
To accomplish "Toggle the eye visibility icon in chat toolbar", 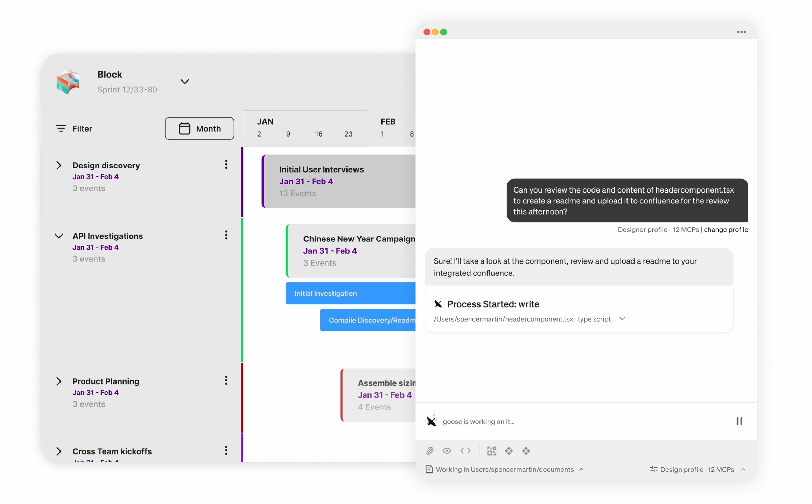I will pos(447,451).
